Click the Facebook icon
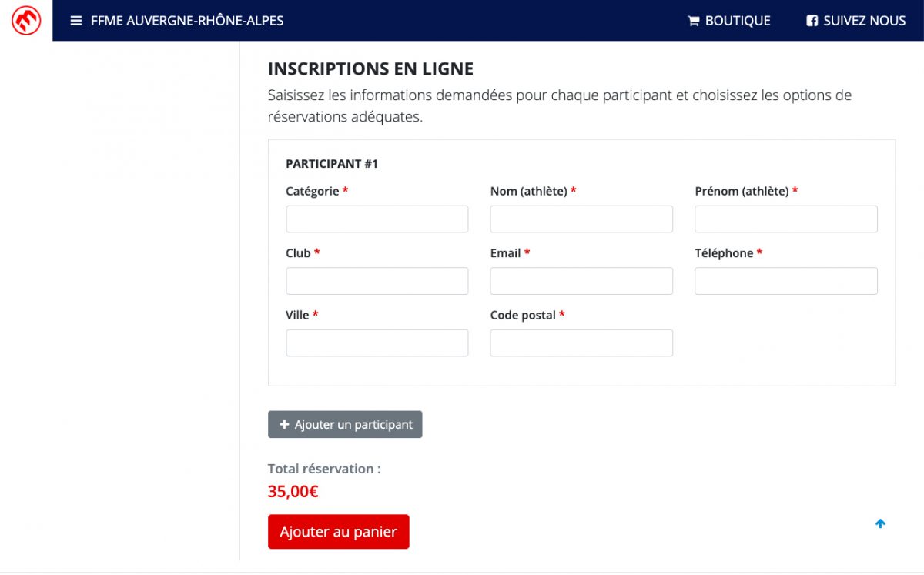 812,21
